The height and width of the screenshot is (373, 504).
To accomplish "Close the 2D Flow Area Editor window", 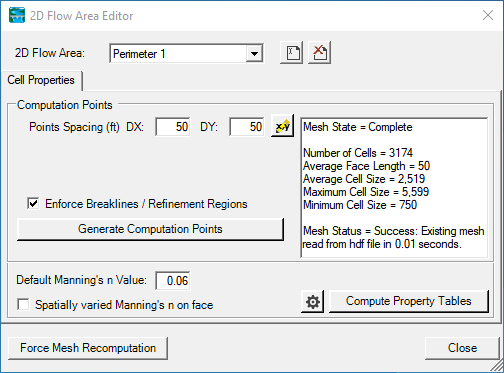I will (x=488, y=15).
